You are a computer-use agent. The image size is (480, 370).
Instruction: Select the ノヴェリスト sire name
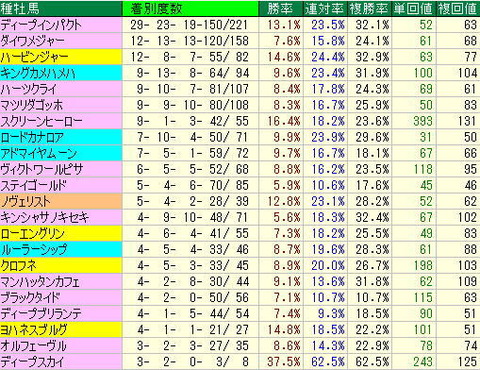pos(26,201)
